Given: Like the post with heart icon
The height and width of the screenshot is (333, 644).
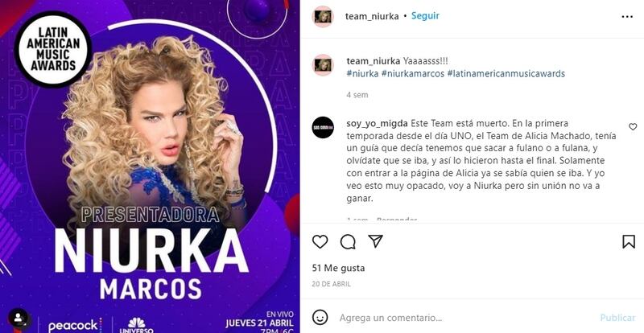Looking at the screenshot, I should [x=320, y=241].
